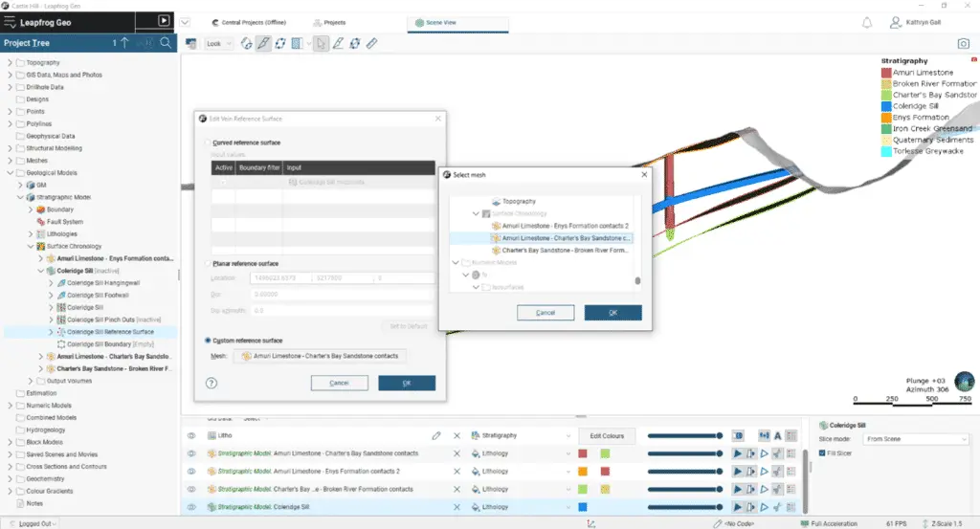Click the properties list icon in Litho row
The image size is (980, 529).
[791, 435]
